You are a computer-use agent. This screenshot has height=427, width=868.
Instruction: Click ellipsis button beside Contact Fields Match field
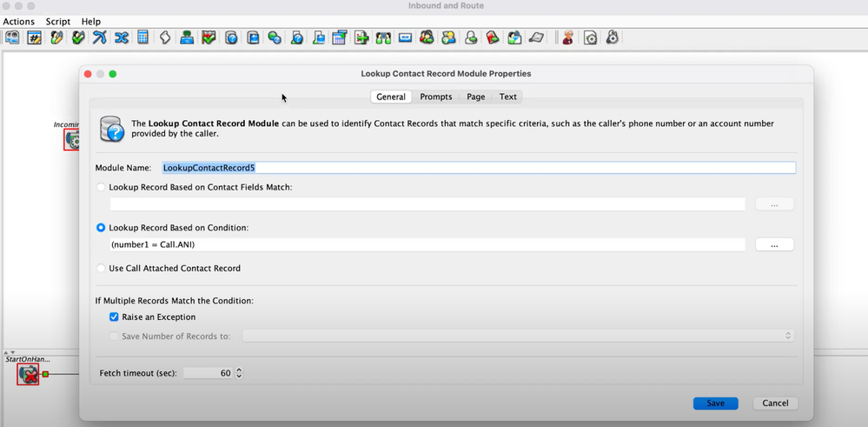click(x=774, y=204)
